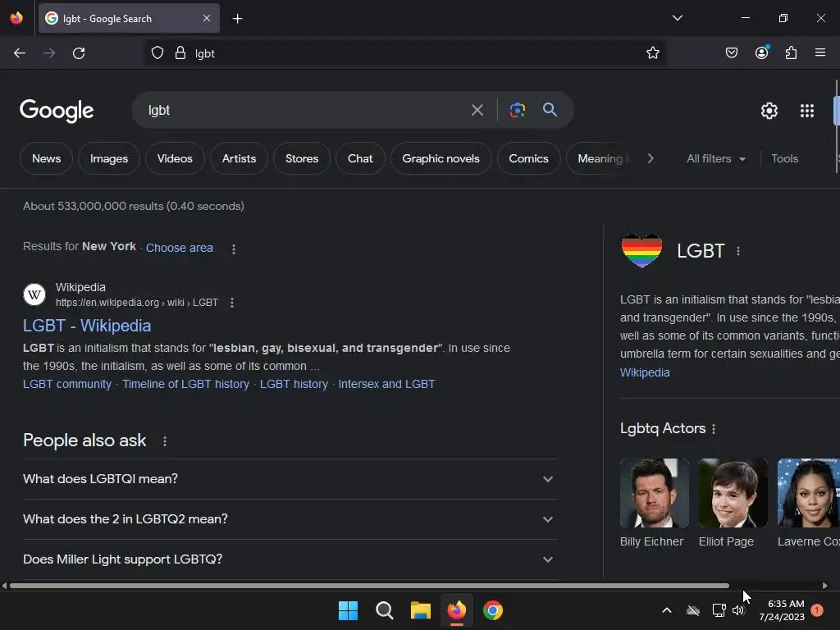840x630 pixels.
Task: Open three-dot menu next to People also ask
Action: point(164,441)
